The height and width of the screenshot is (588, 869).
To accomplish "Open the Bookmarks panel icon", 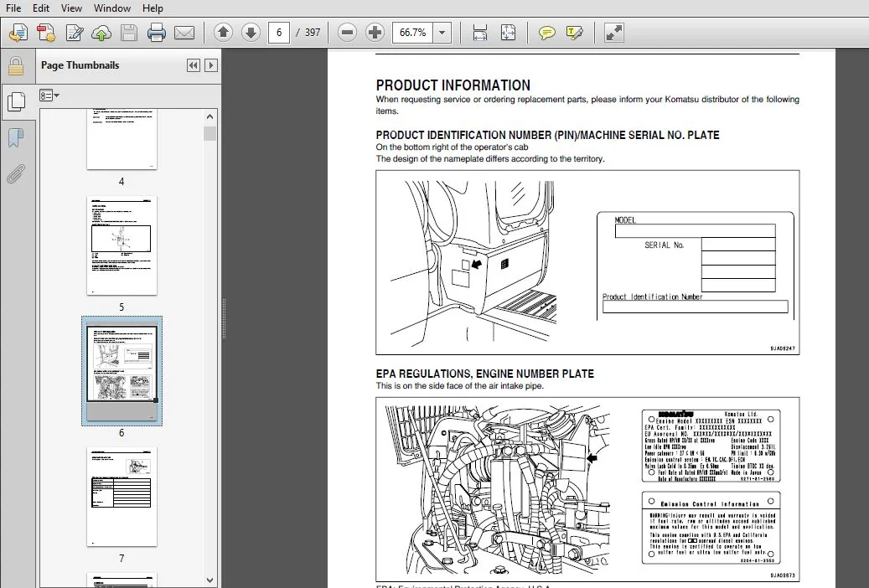I will [x=16, y=138].
